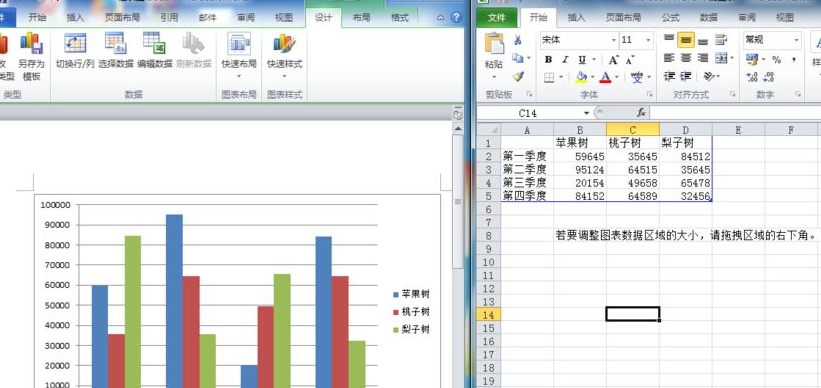821x388 pixels.
Task: Open Excel 文件 tab
Action: (497, 18)
